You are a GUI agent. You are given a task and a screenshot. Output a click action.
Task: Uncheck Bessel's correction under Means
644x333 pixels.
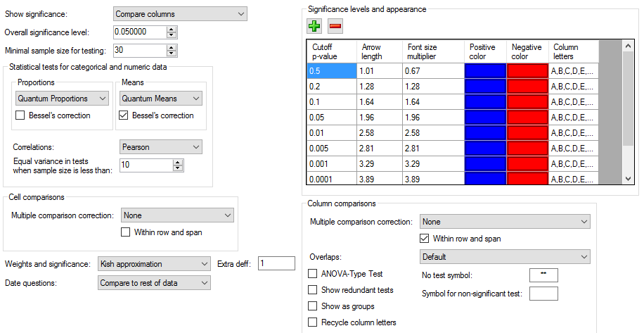click(123, 115)
